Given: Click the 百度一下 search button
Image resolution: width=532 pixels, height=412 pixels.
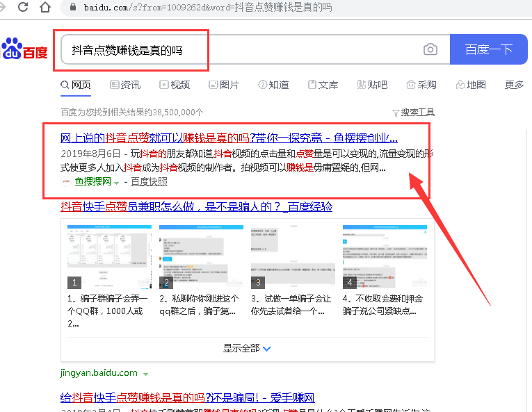Looking at the screenshot, I should point(489,49).
